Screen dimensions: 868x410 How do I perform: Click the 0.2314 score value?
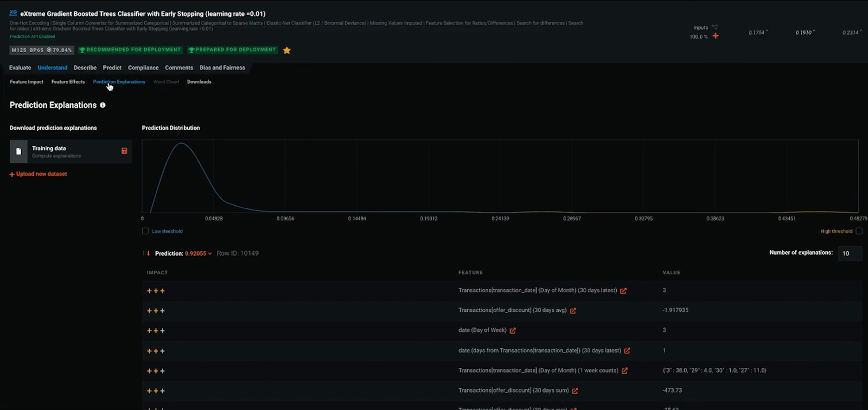851,33
